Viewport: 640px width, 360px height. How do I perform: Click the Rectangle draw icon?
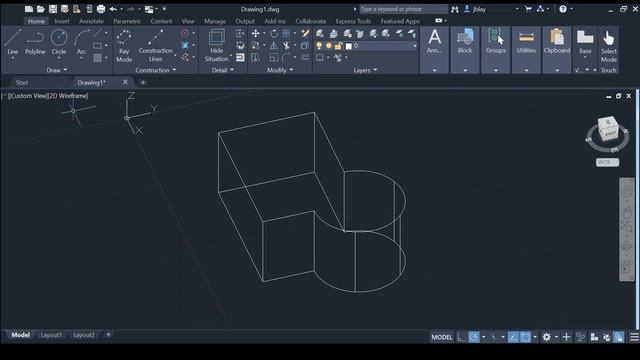coord(98,45)
